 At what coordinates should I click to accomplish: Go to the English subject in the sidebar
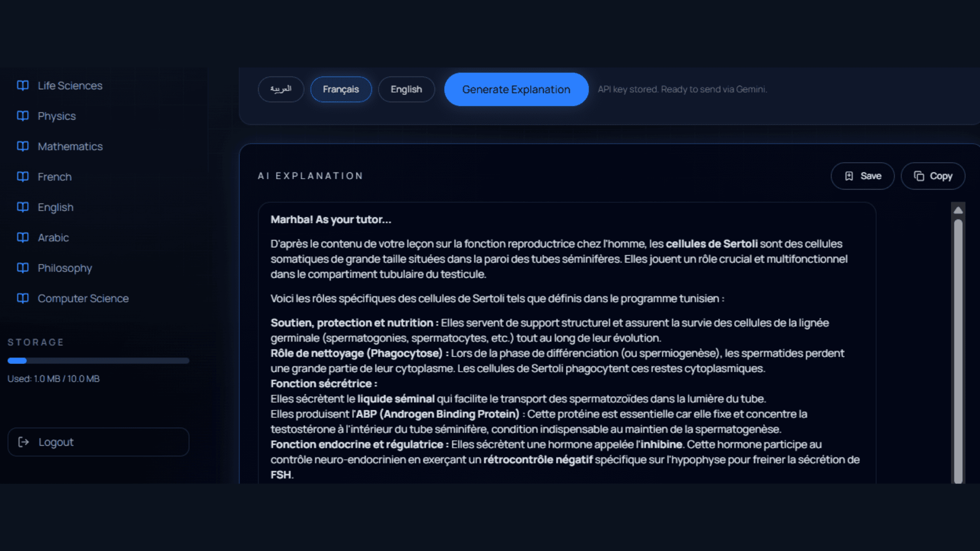[55, 207]
